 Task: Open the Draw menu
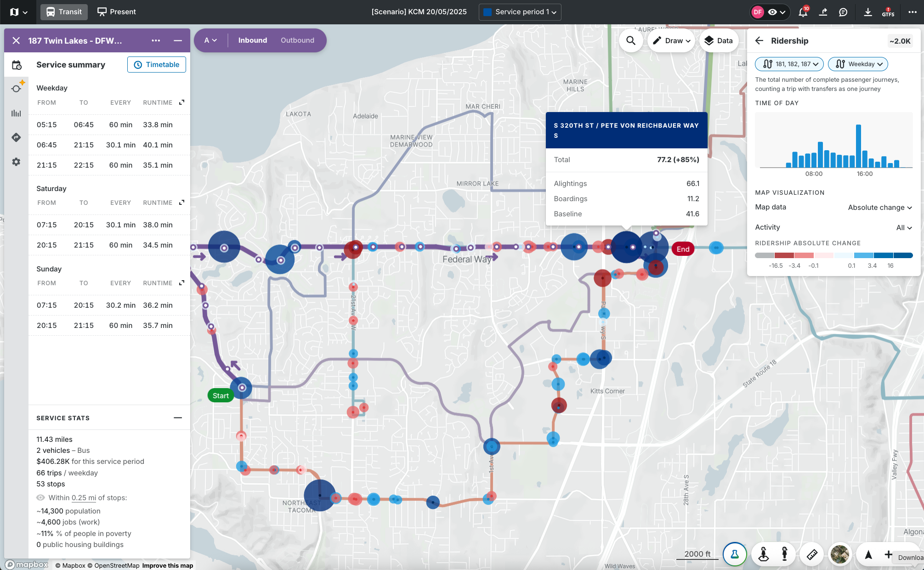click(672, 40)
